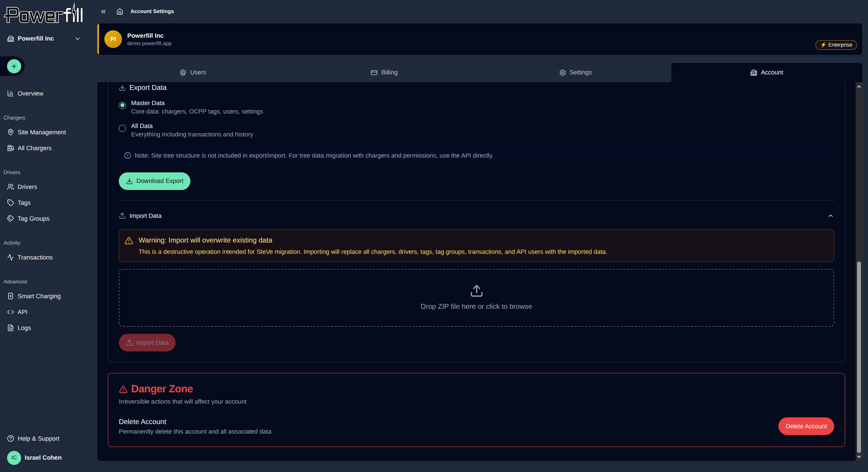This screenshot has width=868, height=472.
Task: Click the Account Settings breadcrumb text
Action: pos(152,11)
